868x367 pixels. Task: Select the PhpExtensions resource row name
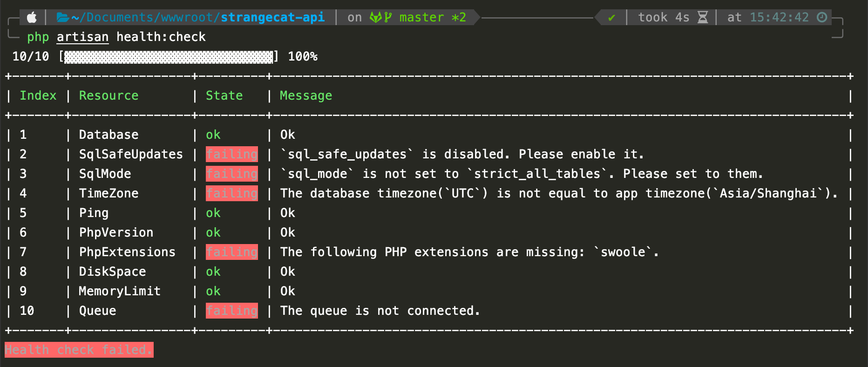pos(127,252)
